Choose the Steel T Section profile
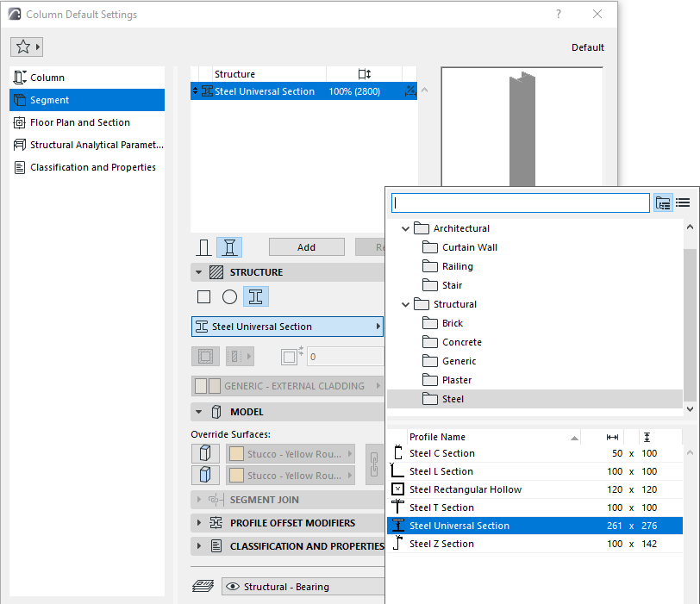The height and width of the screenshot is (604, 700). pyautogui.click(x=534, y=507)
